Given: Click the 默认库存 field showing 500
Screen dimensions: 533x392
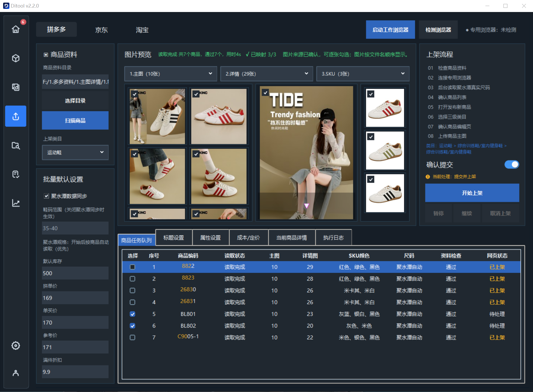Looking at the screenshot, I should 75,273.
